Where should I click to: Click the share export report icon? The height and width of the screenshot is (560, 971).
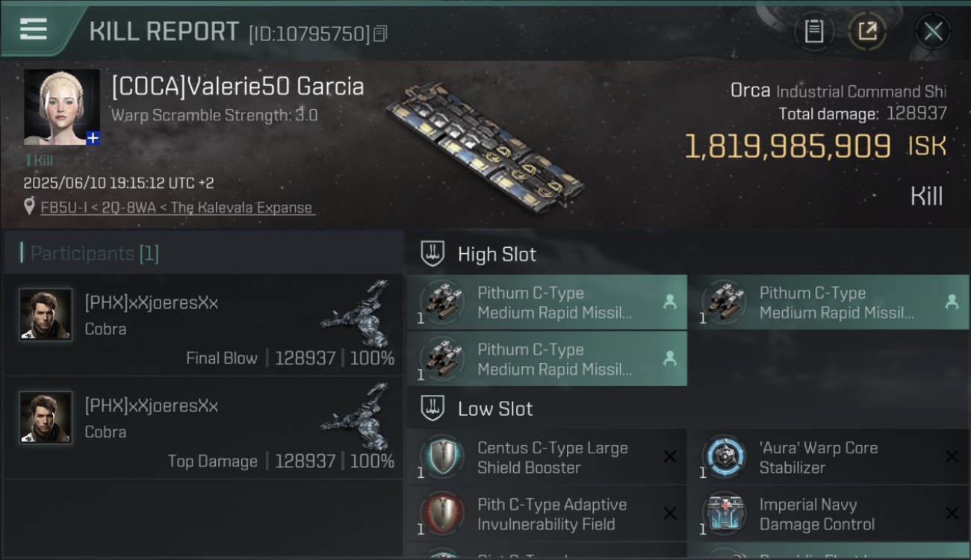[866, 31]
